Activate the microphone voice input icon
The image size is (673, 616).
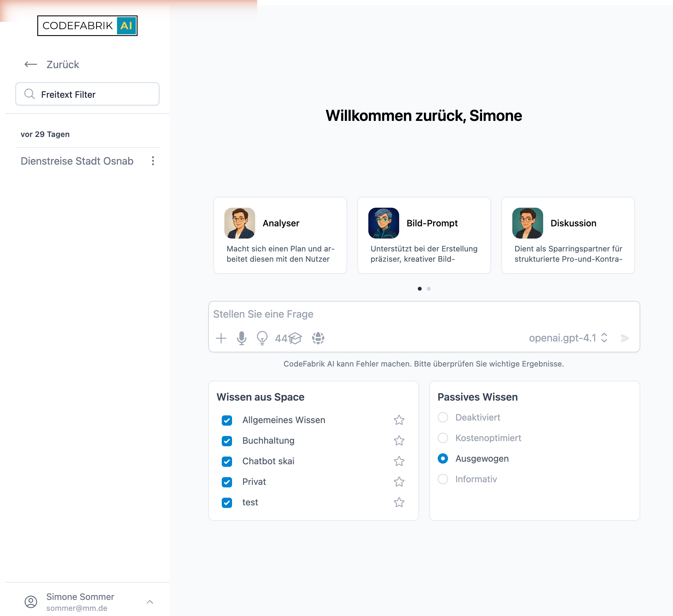tap(242, 338)
